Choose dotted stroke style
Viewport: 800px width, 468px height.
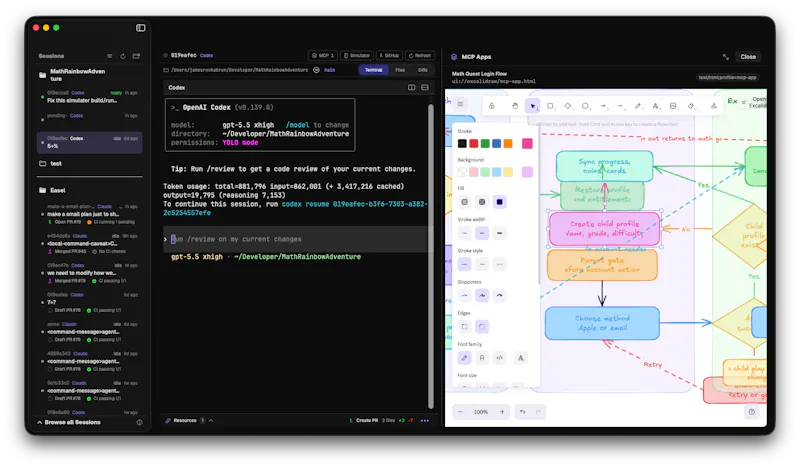[499, 264]
